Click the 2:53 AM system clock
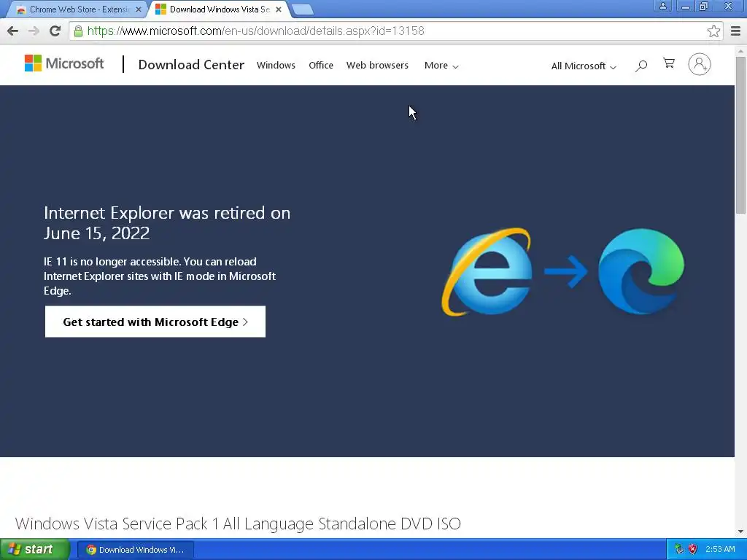 (x=720, y=550)
